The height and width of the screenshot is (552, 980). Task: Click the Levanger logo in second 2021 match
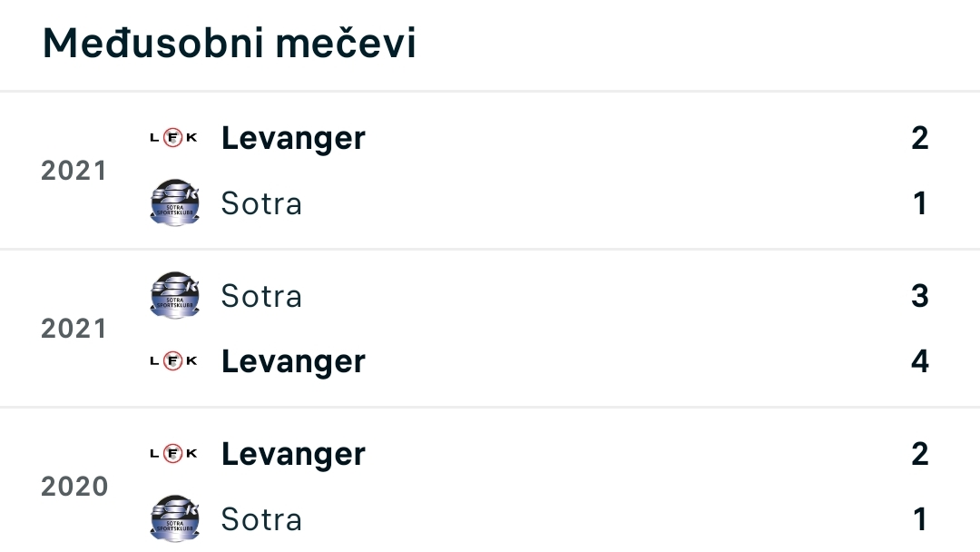point(173,360)
